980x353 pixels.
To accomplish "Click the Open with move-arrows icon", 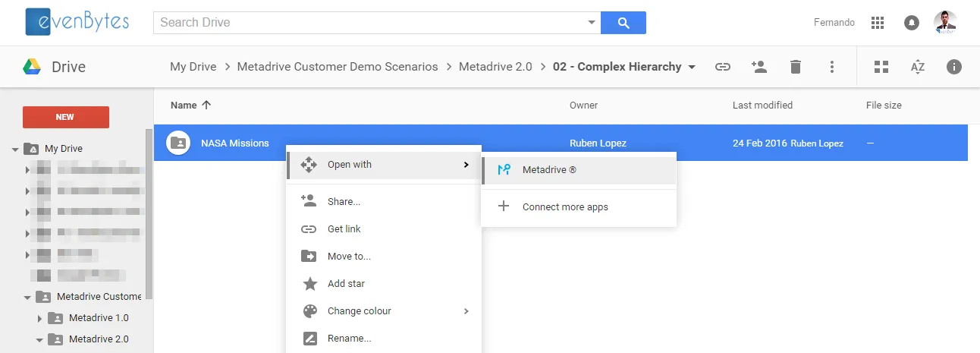I will click(309, 164).
